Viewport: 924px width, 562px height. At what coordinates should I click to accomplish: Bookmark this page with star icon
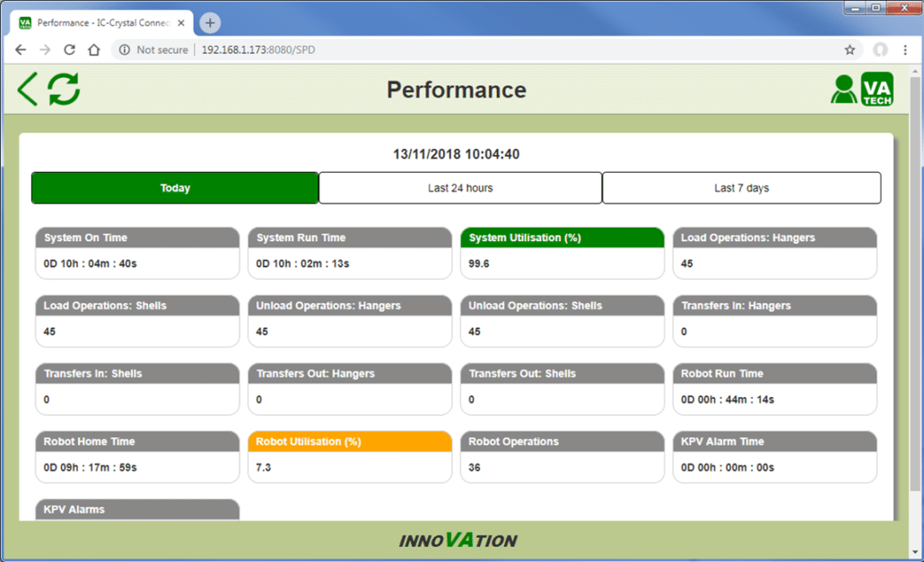[850, 50]
